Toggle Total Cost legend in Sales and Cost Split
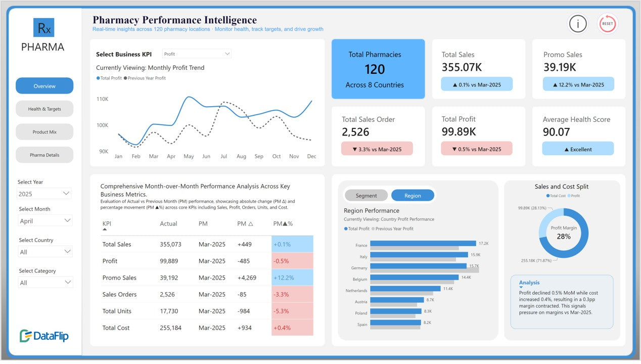Screen dimensions: 641x364 [x=548, y=196]
